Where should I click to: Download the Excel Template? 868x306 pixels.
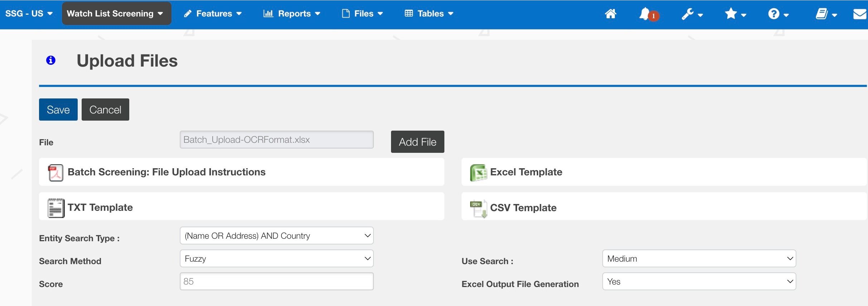tap(526, 172)
